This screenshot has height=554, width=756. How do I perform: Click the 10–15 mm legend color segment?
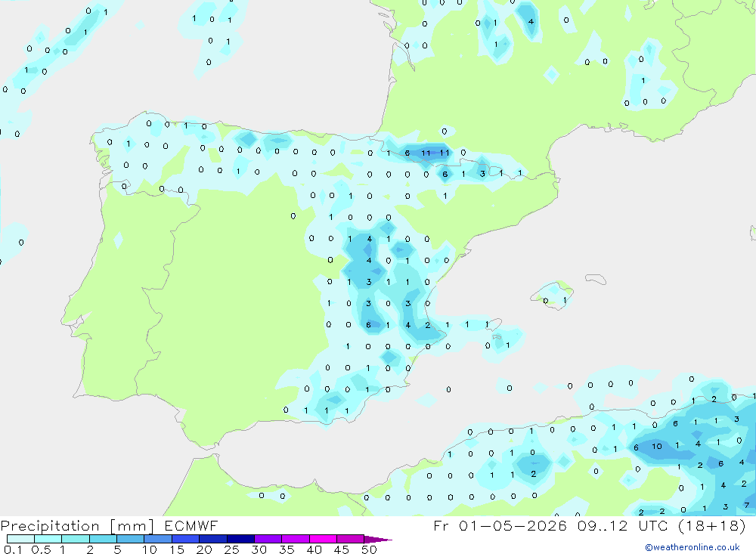click(x=158, y=539)
